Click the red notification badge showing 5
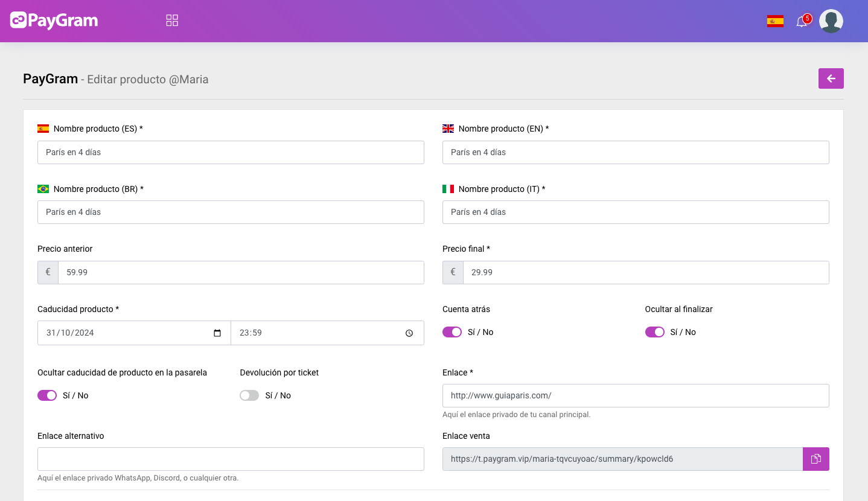Image resolution: width=868 pixels, height=501 pixels. pos(808,18)
